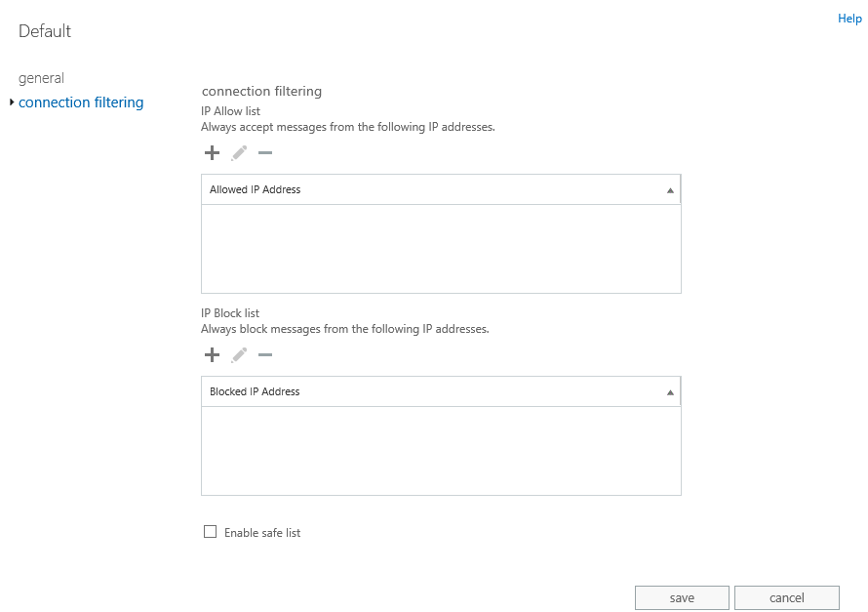Image resolution: width=868 pixels, height=612 pixels.
Task: Enable the safe list checkbox
Action: tap(210, 532)
